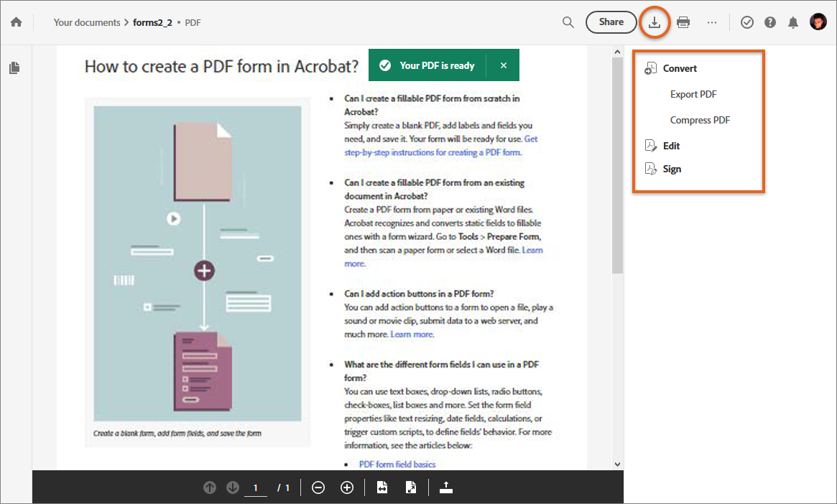Image resolution: width=837 pixels, height=504 pixels.
Task: Zoom out of the document
Action: 318,487
